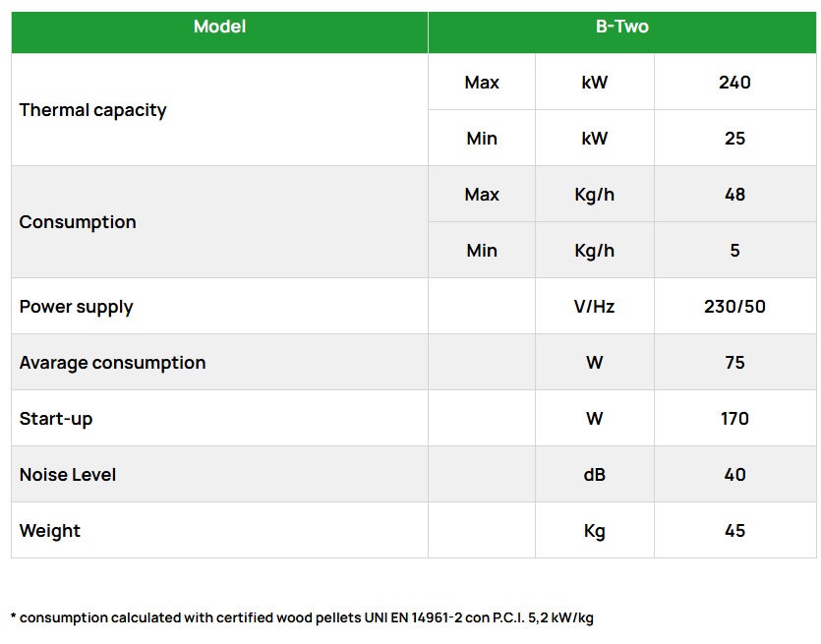The image size is (821, 644).
Task: Click the 48 Kg/h consumption value
Action: 734,195
